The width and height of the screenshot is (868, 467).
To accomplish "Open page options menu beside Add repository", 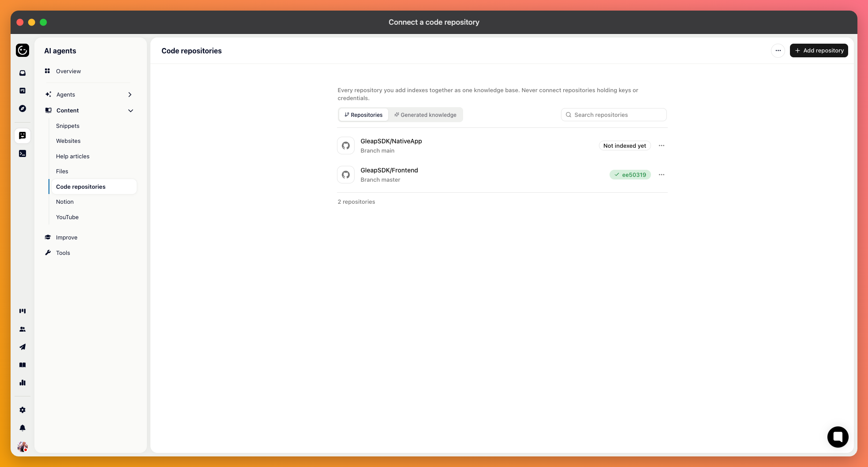I will [778, 51].
